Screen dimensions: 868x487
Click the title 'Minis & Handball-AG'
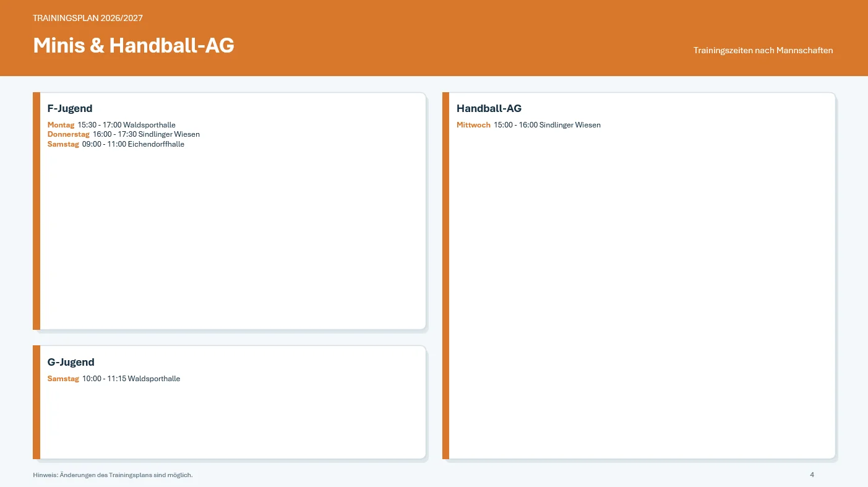point(134,45)
